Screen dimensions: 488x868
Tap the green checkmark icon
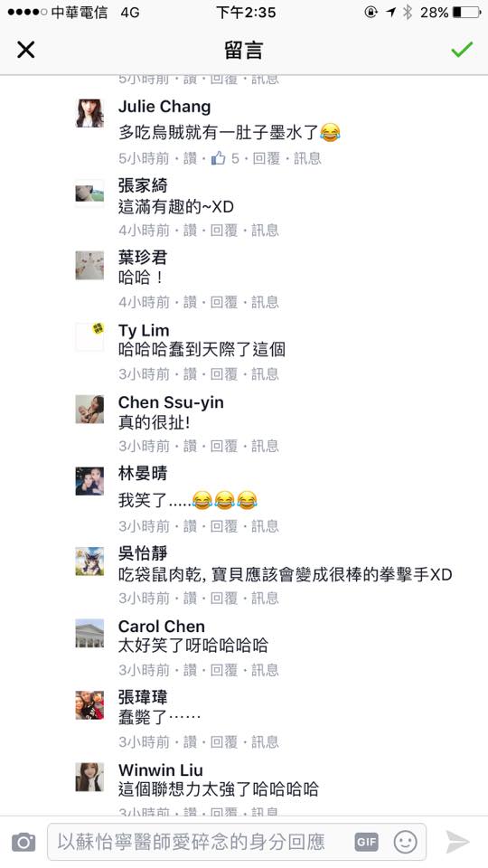(462, 49)
